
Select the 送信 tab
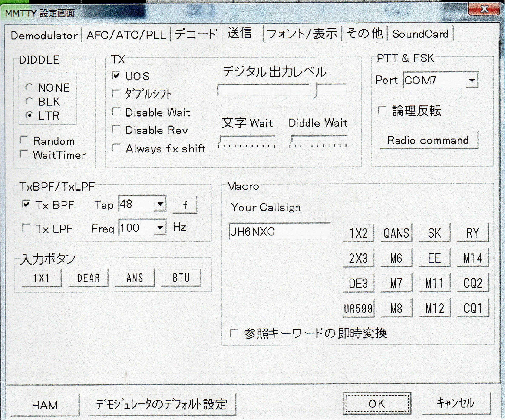(x=240, y=33)
